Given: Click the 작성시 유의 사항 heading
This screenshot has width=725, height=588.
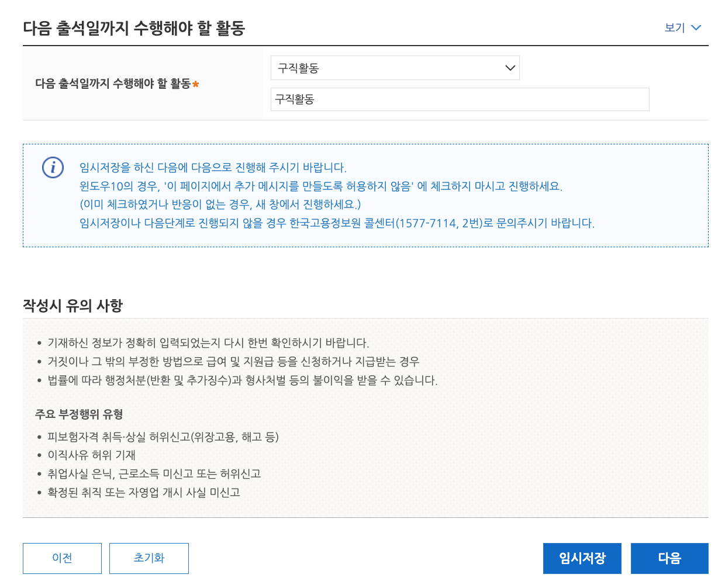Looking at the screenshot, I should click(72, 306).
